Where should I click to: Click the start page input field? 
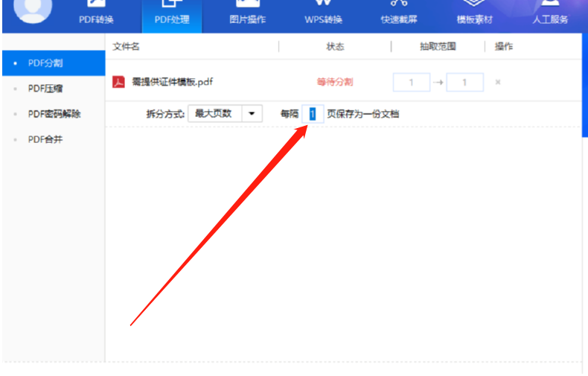click(412, 82)
